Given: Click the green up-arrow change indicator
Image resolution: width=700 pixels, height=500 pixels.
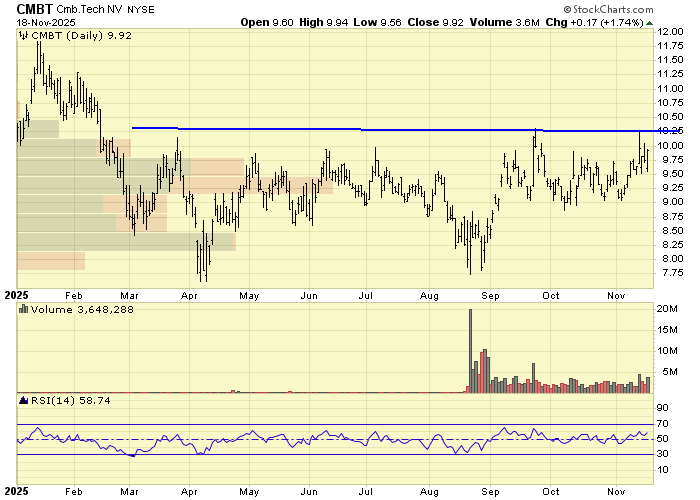Looking at the screenshot, I should click(649, 23).
